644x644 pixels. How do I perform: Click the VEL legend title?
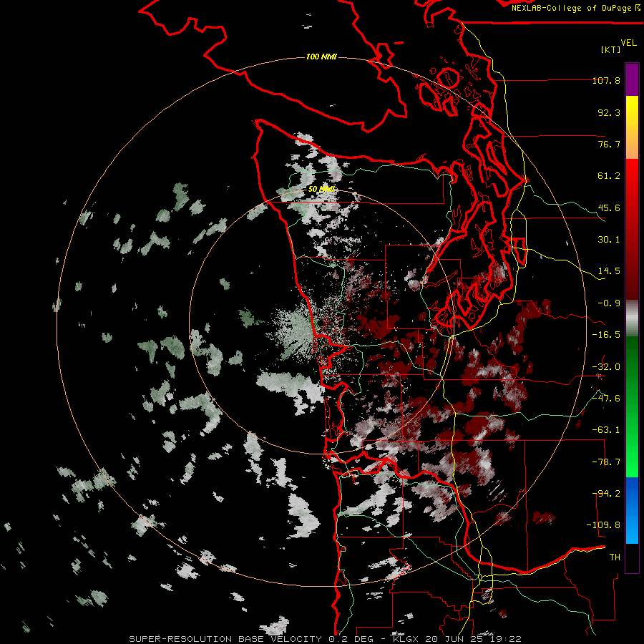click(628, 43)
